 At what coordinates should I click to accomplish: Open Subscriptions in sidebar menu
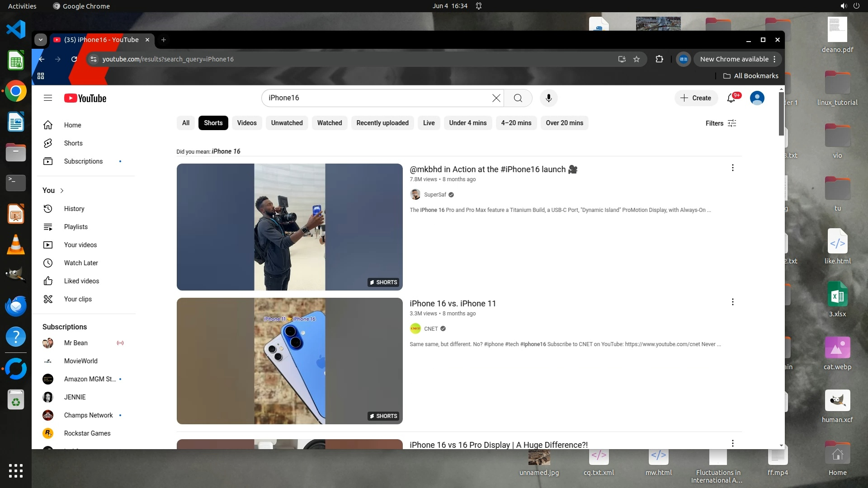(83, 161)
